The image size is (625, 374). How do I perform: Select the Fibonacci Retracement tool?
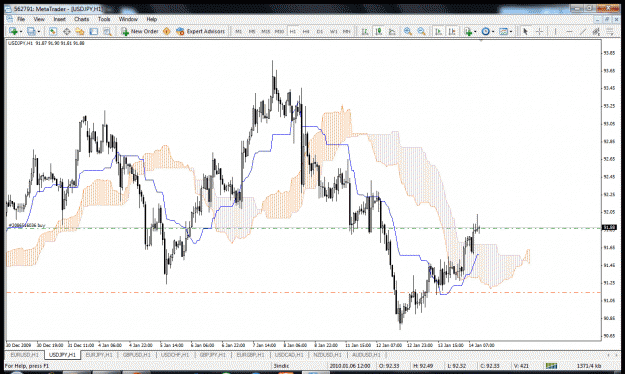click(610, 31)
